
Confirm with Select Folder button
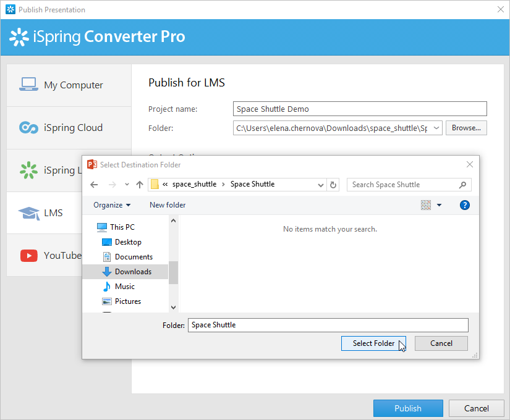point(373,343)
